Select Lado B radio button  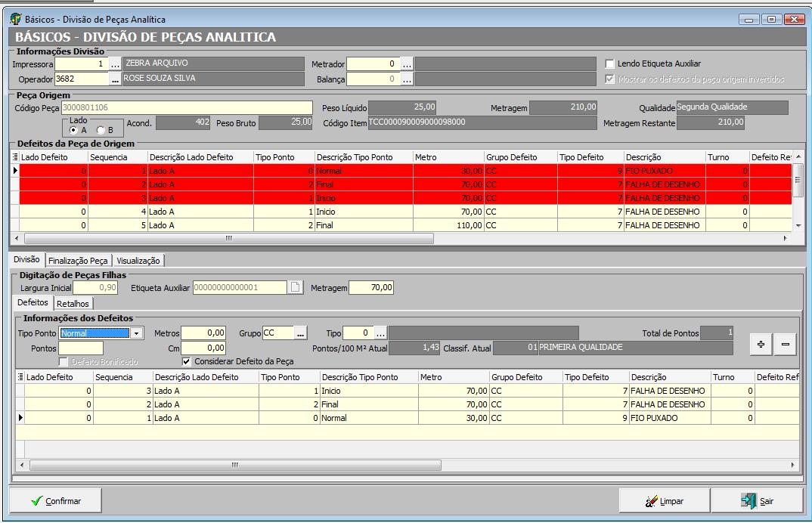100,130
